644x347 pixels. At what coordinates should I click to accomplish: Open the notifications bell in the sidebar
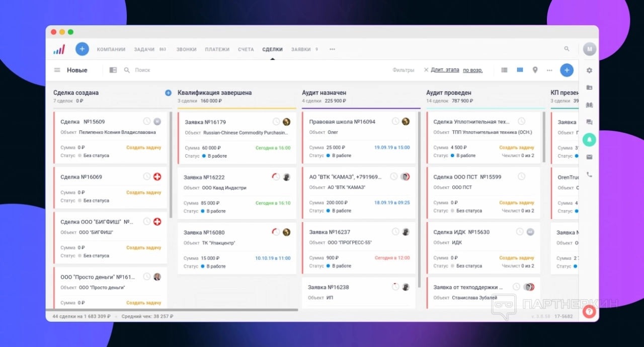589,140
